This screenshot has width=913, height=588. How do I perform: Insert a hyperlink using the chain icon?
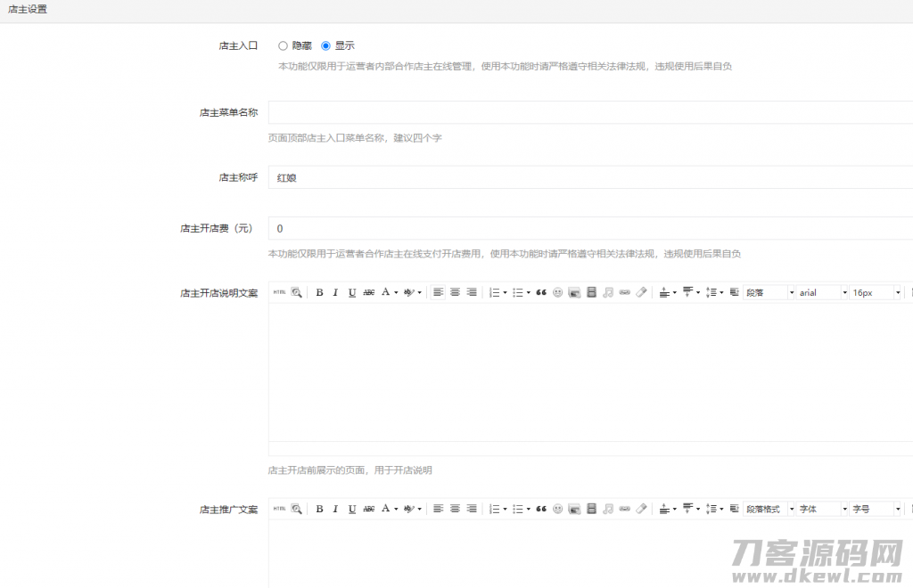(624, 292)
